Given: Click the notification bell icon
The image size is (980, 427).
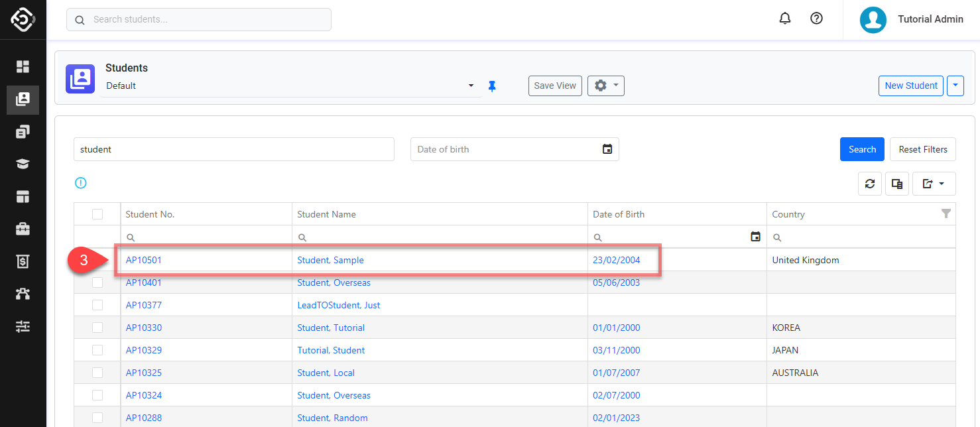Looking at the screenshot, I should [785, 19].
